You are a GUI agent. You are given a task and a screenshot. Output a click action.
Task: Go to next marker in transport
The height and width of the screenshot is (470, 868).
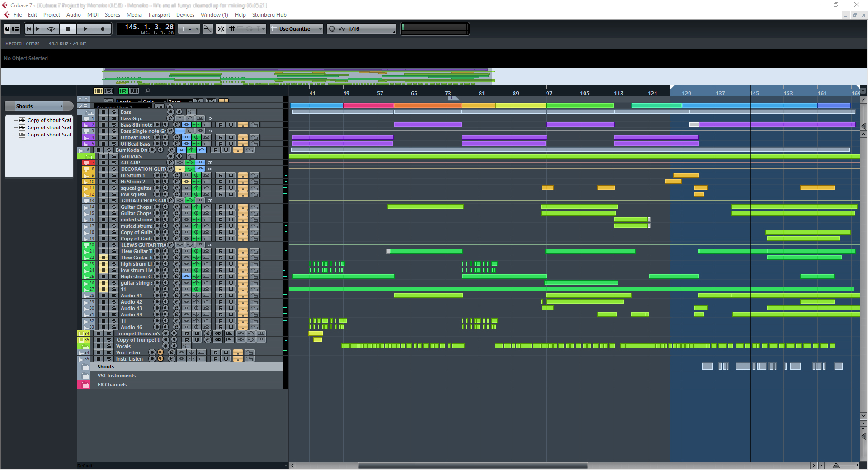(x=38, y=29)
